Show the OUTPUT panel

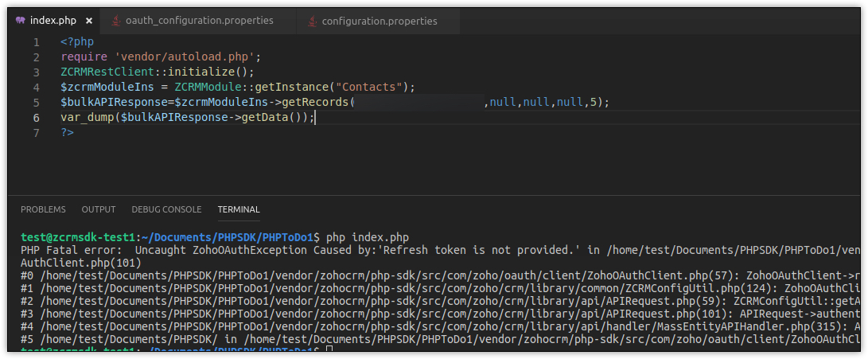(99, 209)
